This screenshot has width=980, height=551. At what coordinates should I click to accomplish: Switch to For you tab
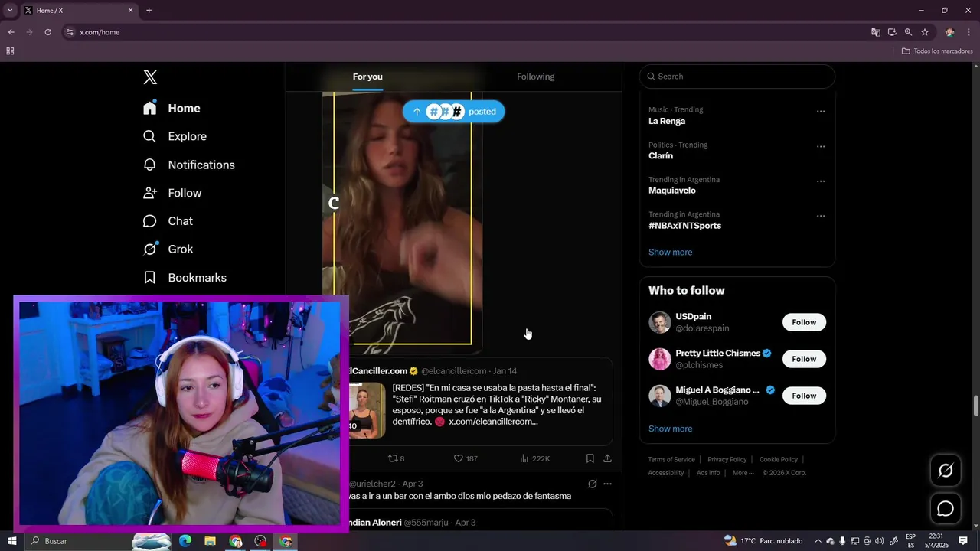click(367, 77)
